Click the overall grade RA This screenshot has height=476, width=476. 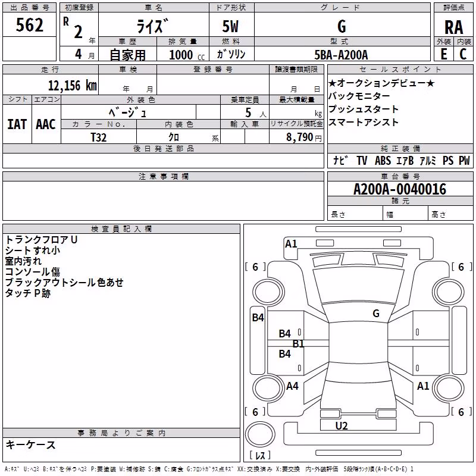(x=453, y=27)
